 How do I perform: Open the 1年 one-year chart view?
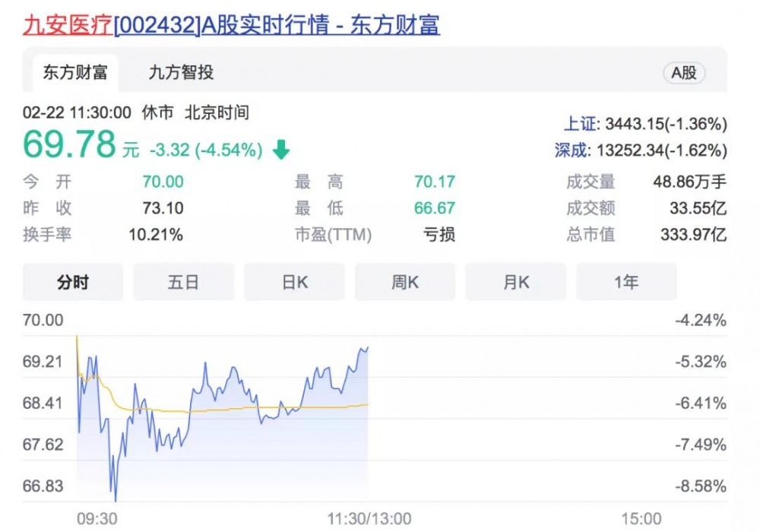pos(626,281)
